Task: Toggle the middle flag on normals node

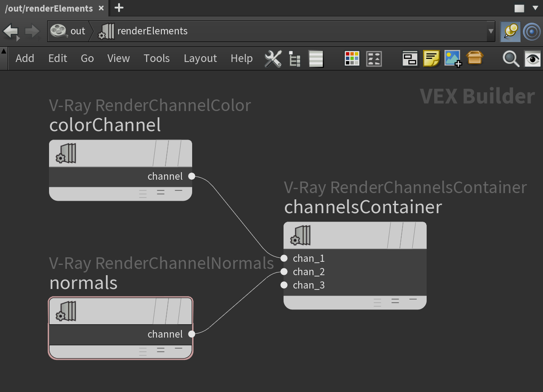Action: pos(173,311)
